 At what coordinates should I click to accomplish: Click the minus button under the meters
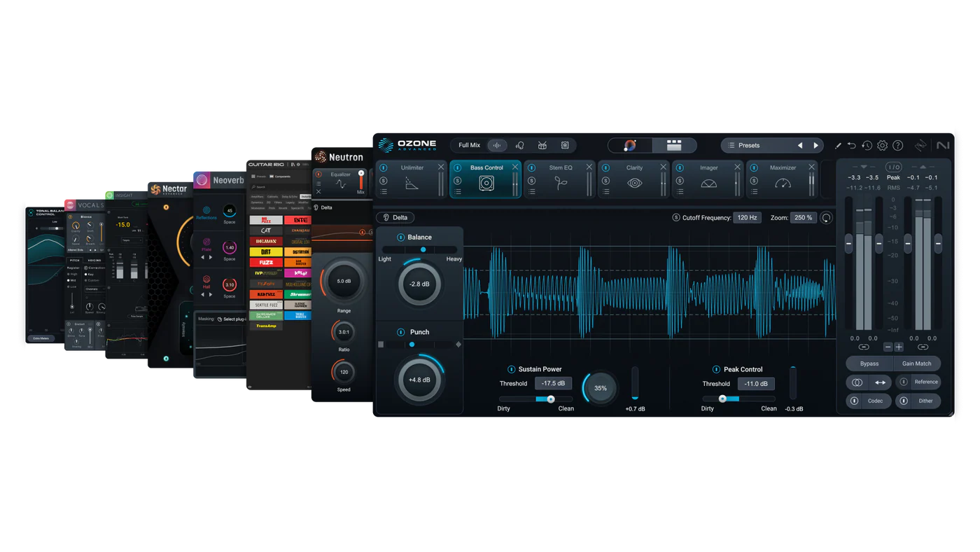click(x=888, y=347)
